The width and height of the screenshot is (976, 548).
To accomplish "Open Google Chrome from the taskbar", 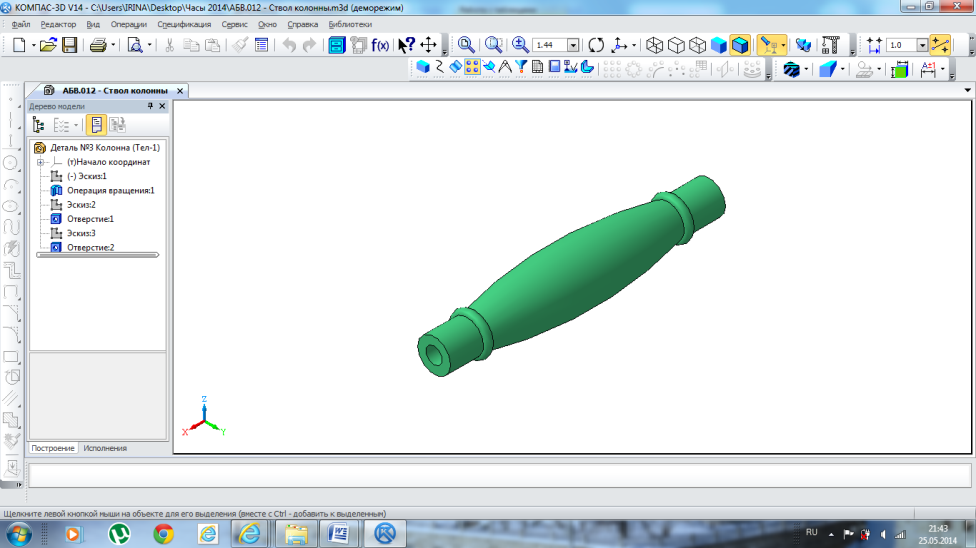I will coord(163,533).
